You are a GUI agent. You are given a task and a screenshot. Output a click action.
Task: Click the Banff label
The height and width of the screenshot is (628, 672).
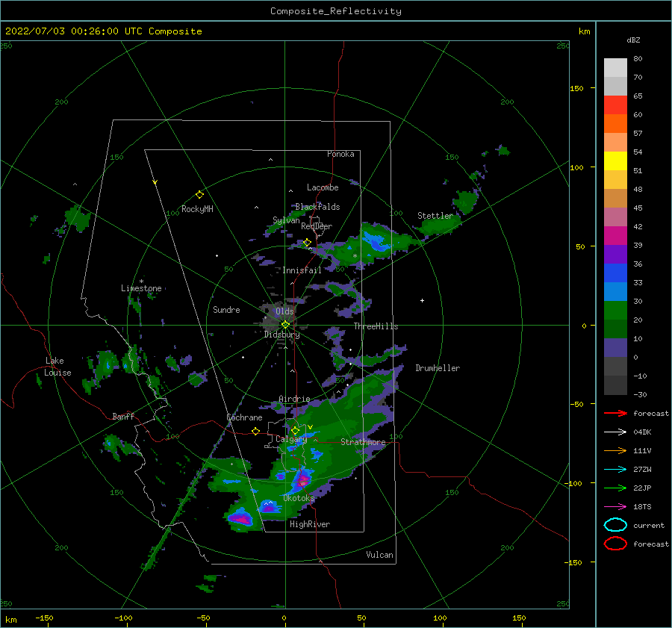123,417
